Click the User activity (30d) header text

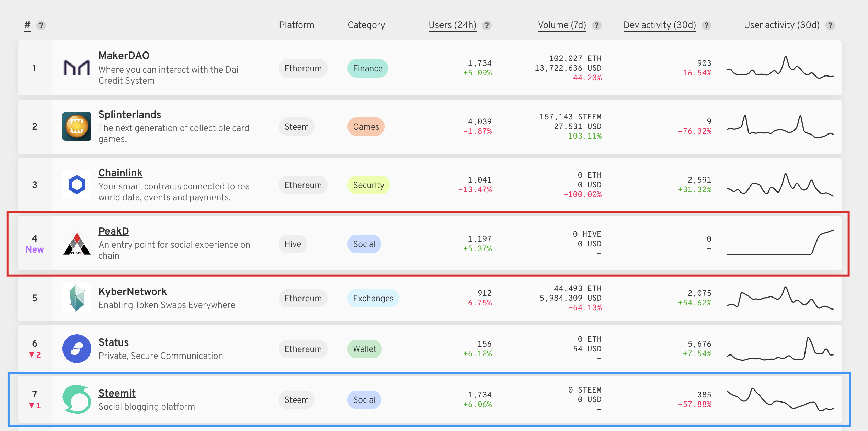coord(782,25)
